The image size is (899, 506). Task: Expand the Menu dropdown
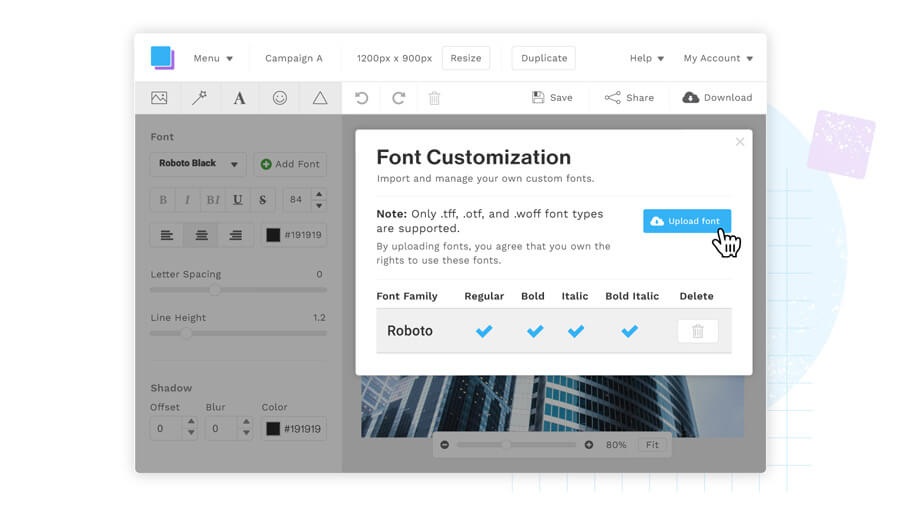213,58
